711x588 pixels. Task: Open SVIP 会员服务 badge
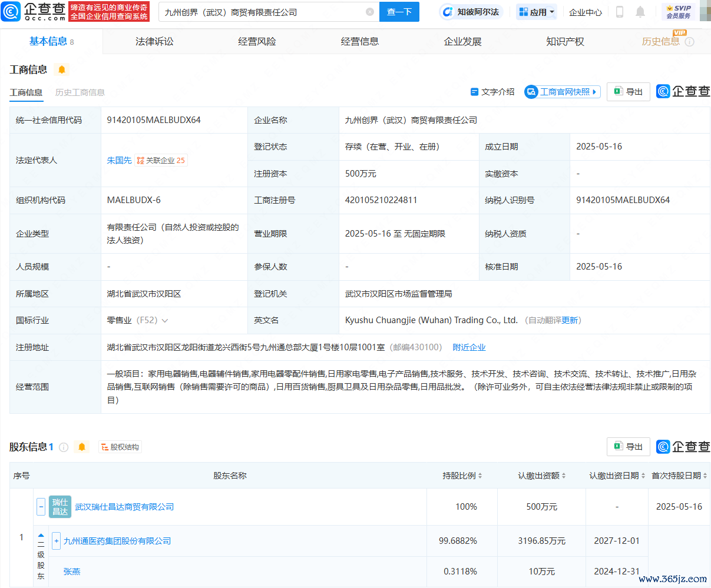[678, 12]
